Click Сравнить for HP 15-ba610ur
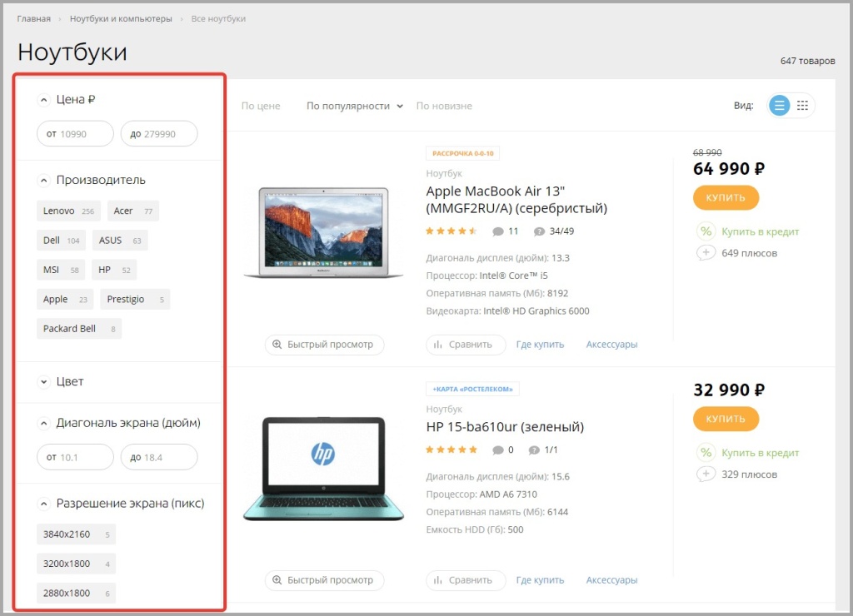Screen dimensions: 853x616 click(466, 580)
